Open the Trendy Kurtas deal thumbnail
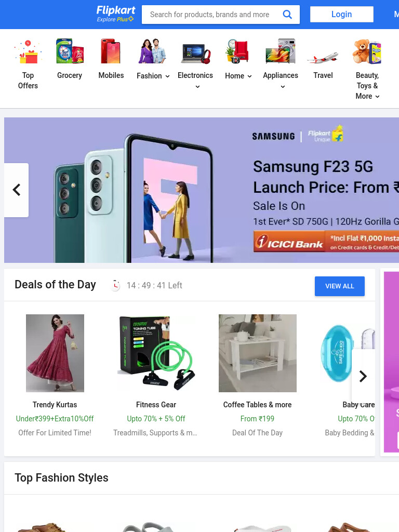The height and width of the screenshot is (532, 399). [55, 353]
